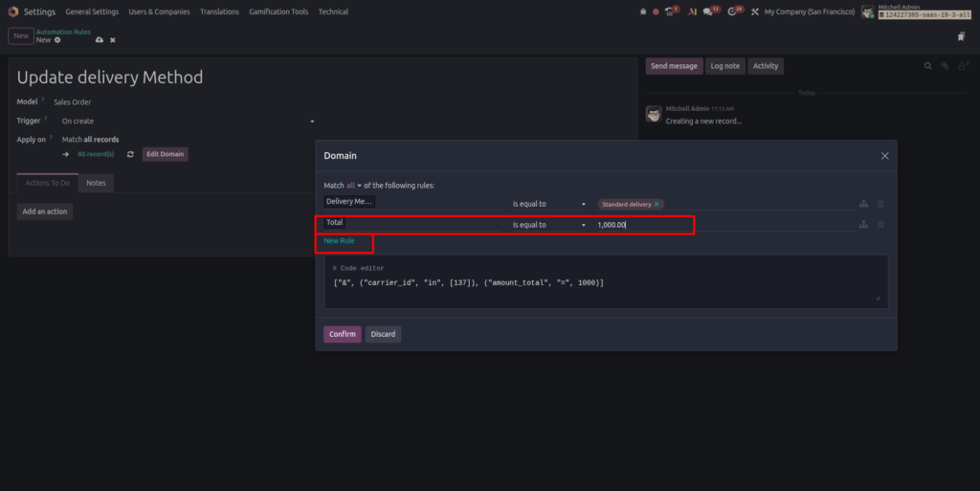This screenshot has width=980, height=491.
Task: Confirm the domain dialog
Action: 342,334
